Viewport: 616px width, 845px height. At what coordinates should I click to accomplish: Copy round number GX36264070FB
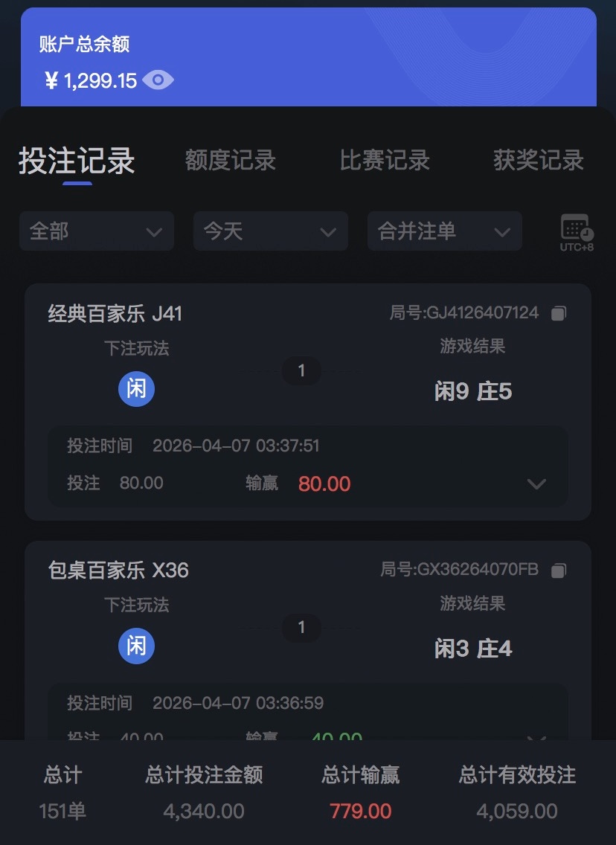tap(559, 571)
